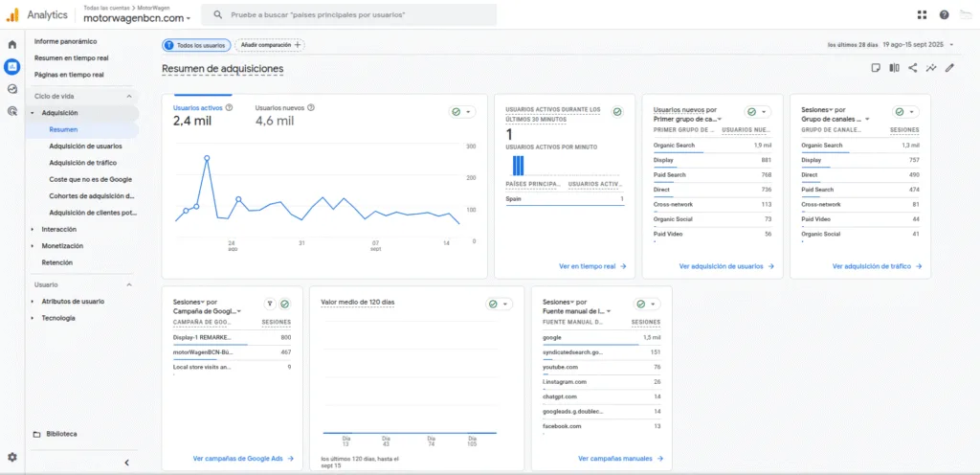Open data quality dropdown on Sesiones channels card
The width and height of the screenshot is (980, 475).
click(906, 112)
